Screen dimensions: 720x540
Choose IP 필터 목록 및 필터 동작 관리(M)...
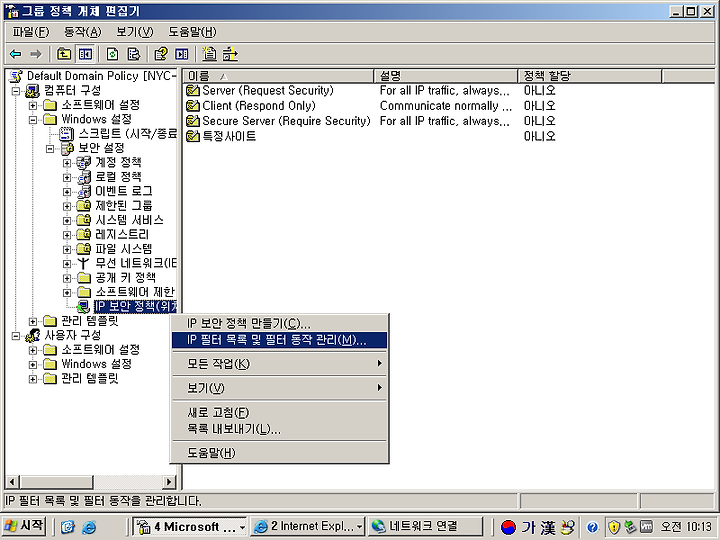click(x=279, y=340)
